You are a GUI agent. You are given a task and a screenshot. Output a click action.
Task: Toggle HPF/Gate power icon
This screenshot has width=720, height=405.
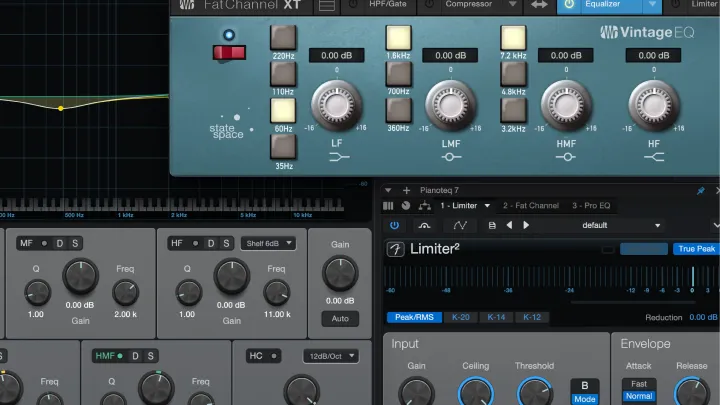[353, 4]
